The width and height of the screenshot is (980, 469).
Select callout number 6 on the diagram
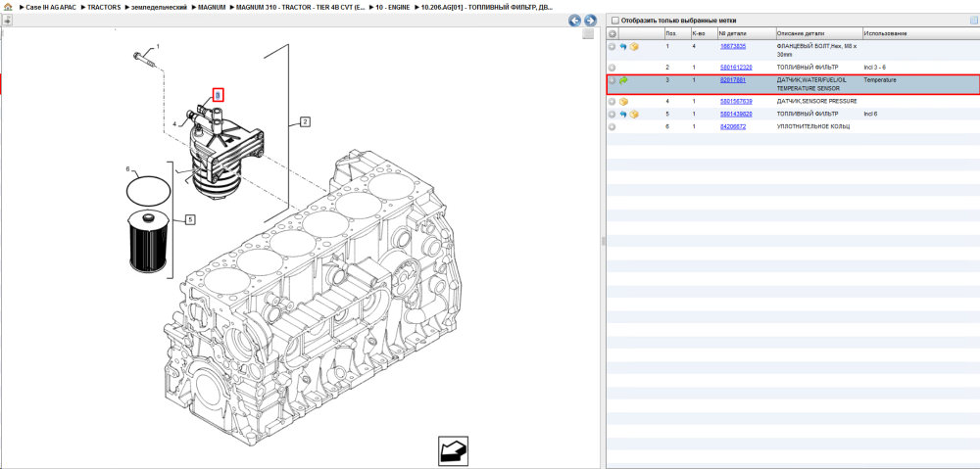(127, 169)
